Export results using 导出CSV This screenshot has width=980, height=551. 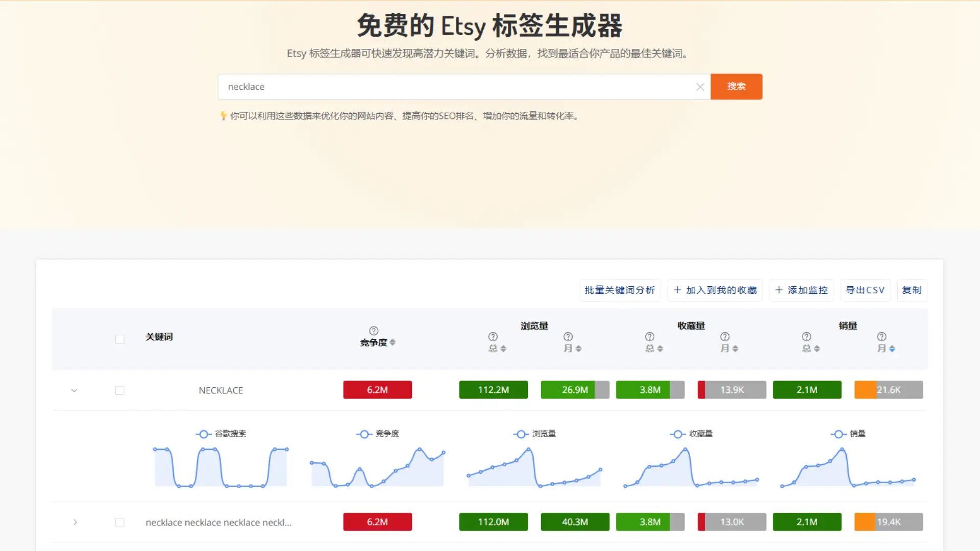click(x=865, y=290)
